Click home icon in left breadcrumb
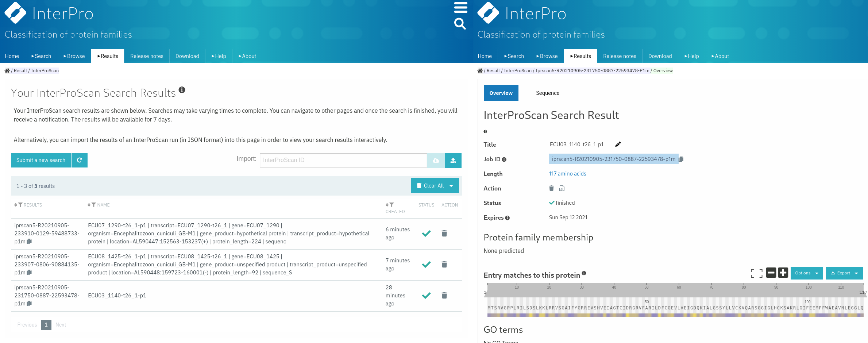868x343 pixels. pos(7,70)
